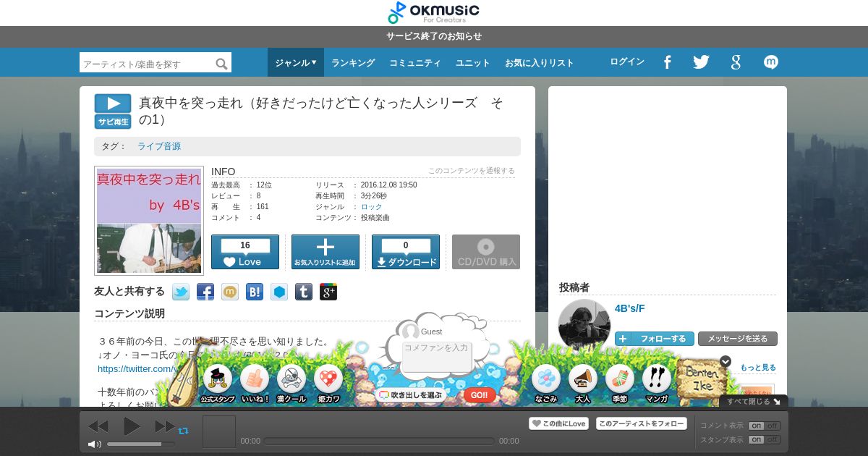Follow the artist with フォローする button
Image resolution: width=868 pixels, height=456 pixels.
pos(655,339)
